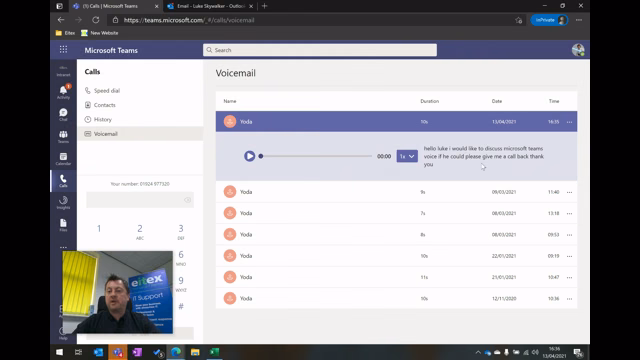Open the InPrivate profile button

[549, 20]
